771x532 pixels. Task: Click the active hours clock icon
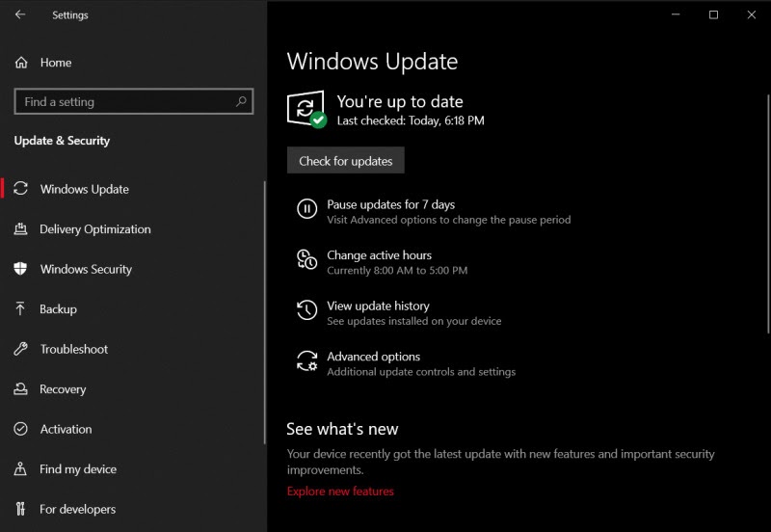tap(306, 259)
